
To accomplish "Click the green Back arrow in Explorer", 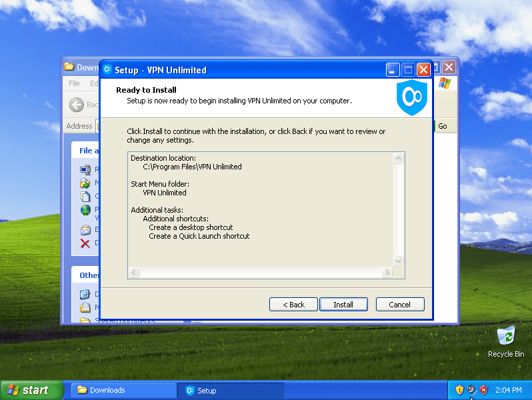I will [77, 105].
